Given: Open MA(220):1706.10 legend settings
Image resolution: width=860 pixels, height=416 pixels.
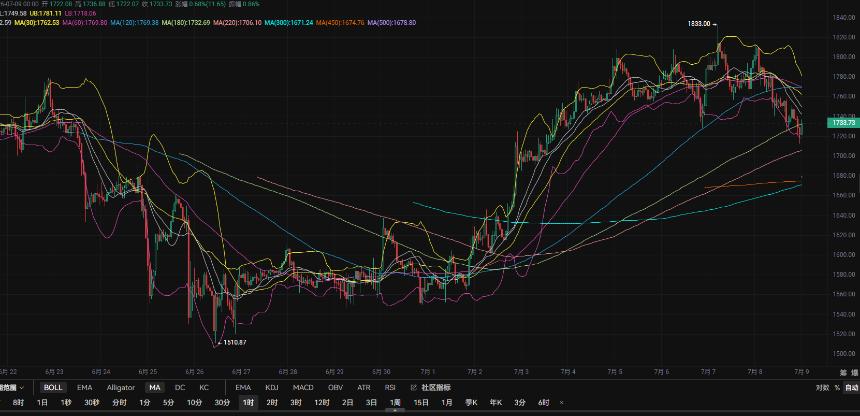Looking at the screenshot, I should point(236,23).
